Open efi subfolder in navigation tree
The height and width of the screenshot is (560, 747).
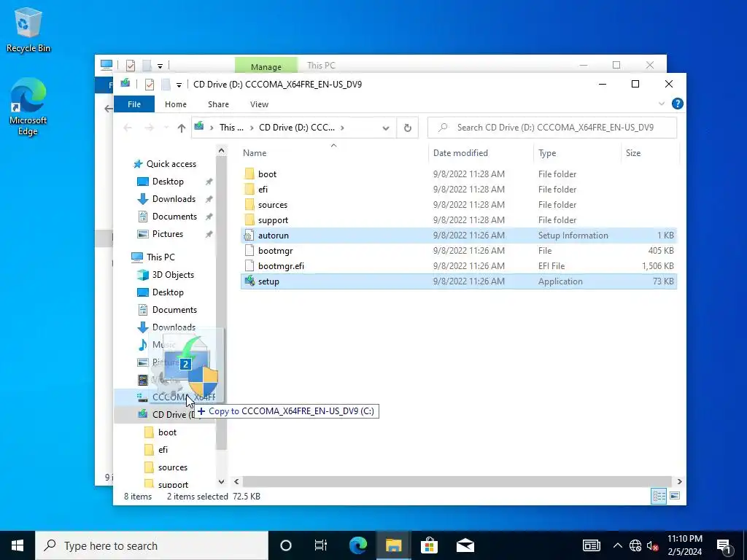tap(156, 449)
